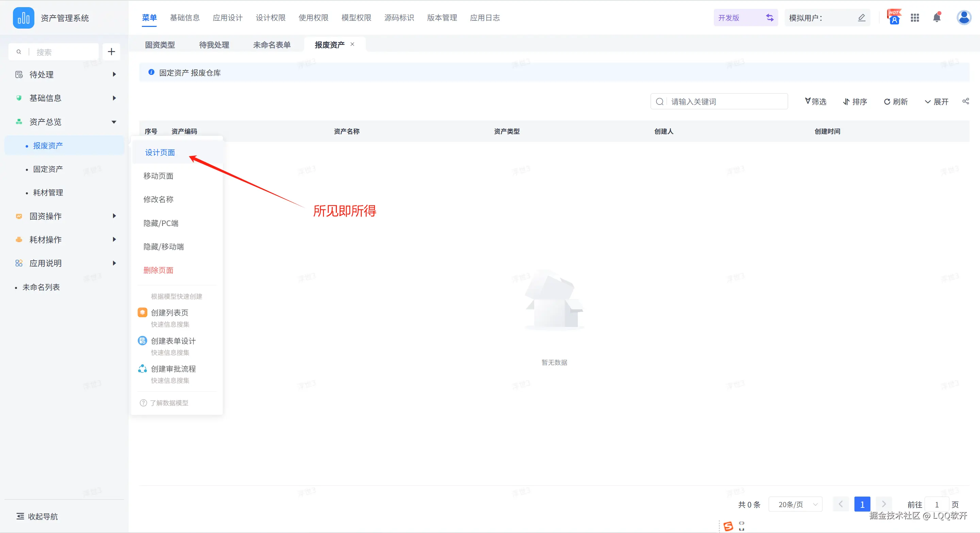
Task: Select 设计页面 from the context menu
Action: point(160,152)
